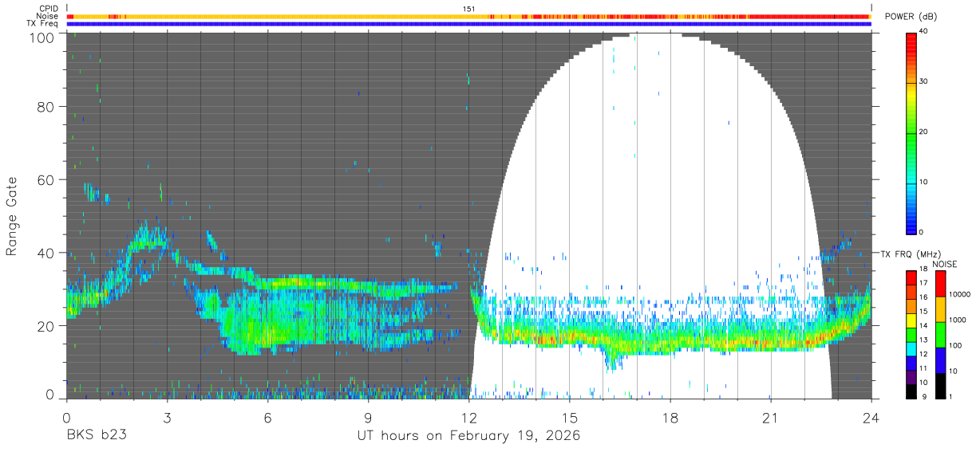Click the 9 tick on UT hours axis
980x452 pixels.
tap(368, 418)
